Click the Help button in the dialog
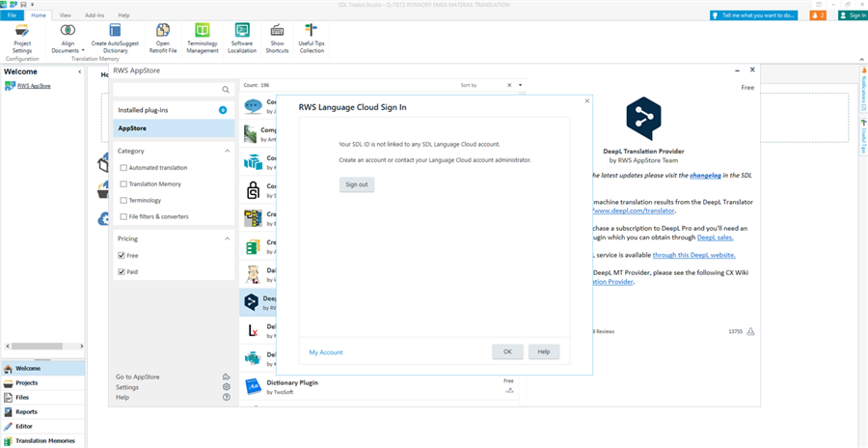868x448 pixels. coord(544,352)
